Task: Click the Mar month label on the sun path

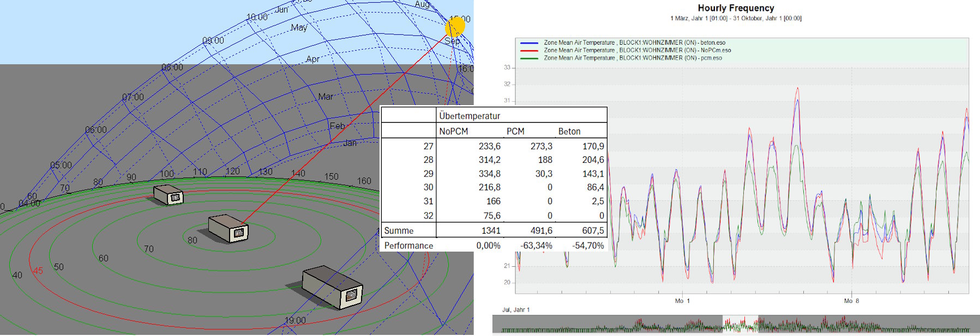Action: (326, 96)
